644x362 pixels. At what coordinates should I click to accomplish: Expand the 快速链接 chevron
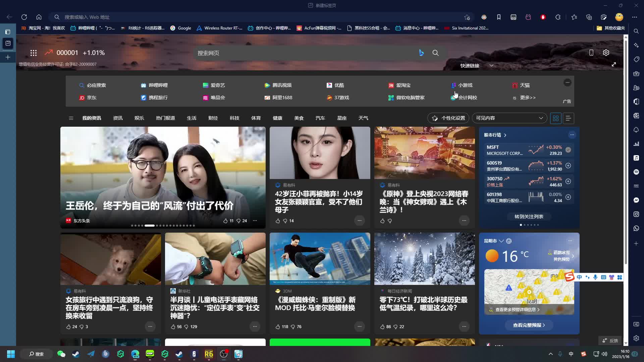(491, 66)
